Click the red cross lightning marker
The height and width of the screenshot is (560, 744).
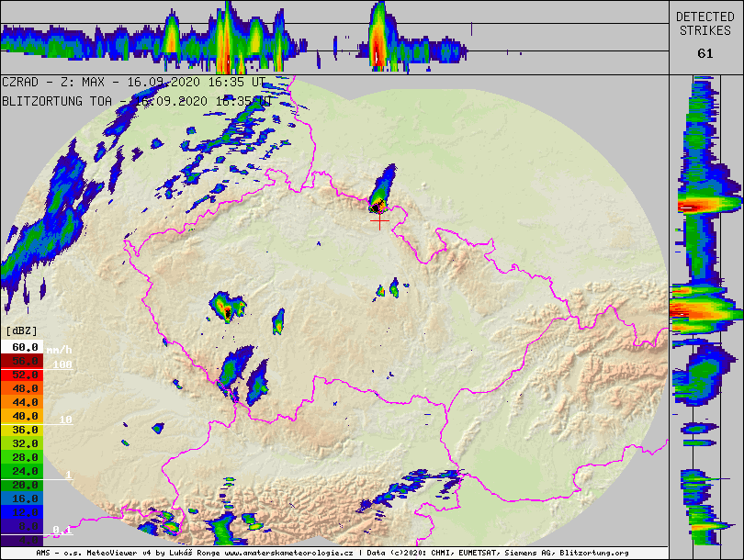pos(379,221)
